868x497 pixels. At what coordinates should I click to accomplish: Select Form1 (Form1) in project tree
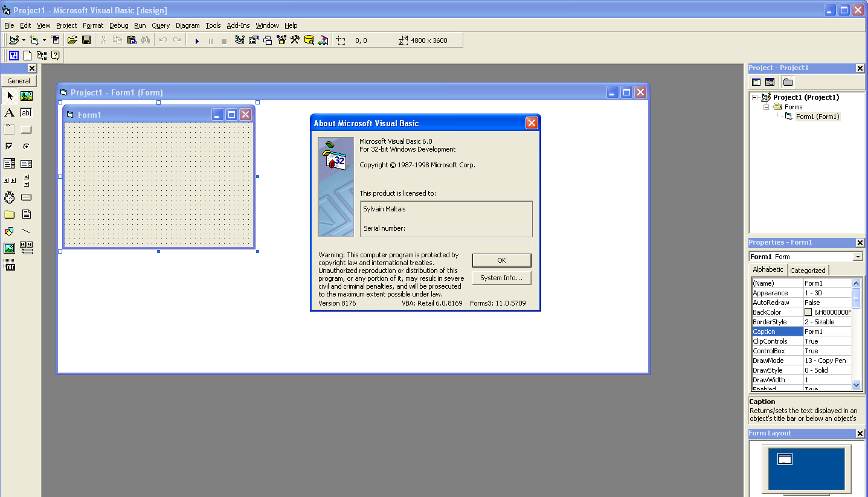point(817,117)
